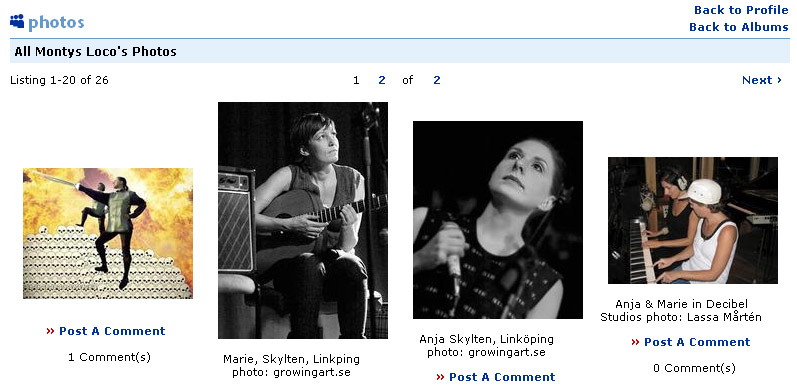Click the total pages number after 'of'
Screen dimensions: 797x385
click(437, 80)
